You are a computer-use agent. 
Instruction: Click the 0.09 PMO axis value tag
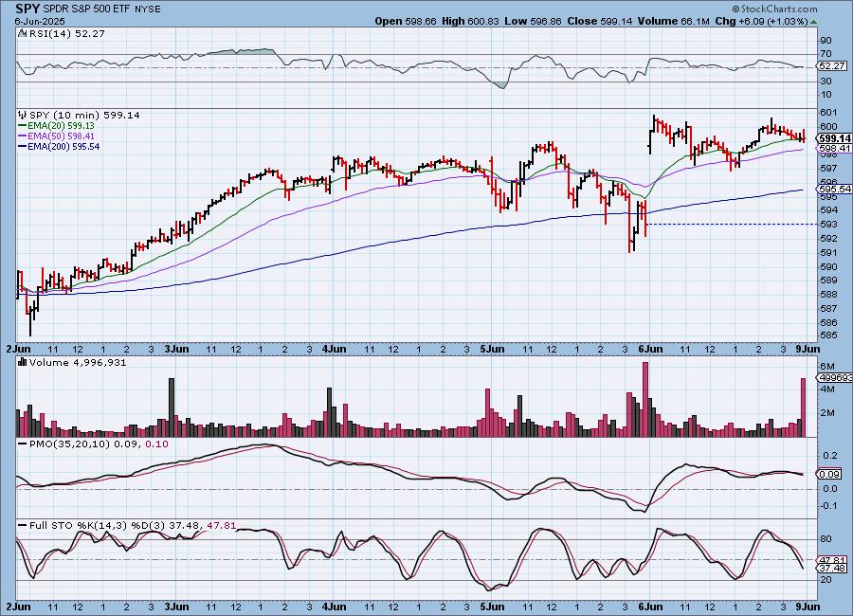click(x=829, y=474)
